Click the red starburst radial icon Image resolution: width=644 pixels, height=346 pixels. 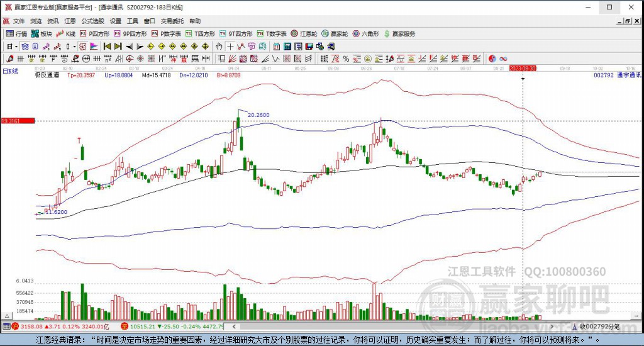[x=140, y=59]
